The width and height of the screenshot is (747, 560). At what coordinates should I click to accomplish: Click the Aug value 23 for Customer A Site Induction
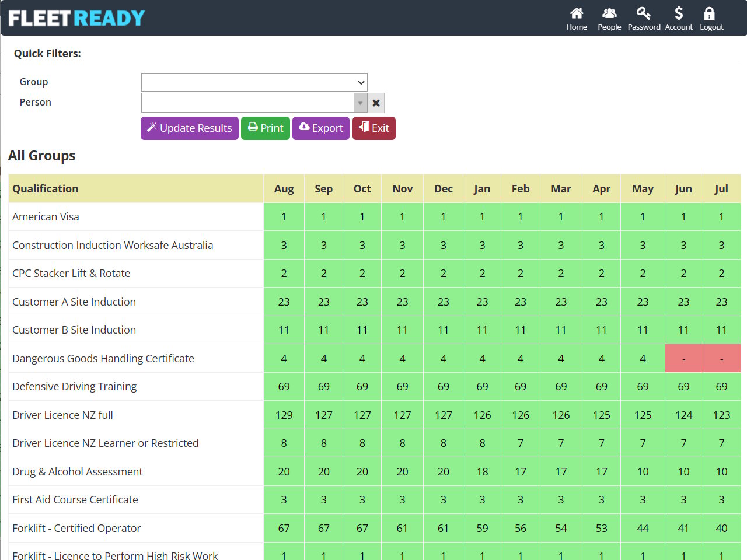point(284,302)
